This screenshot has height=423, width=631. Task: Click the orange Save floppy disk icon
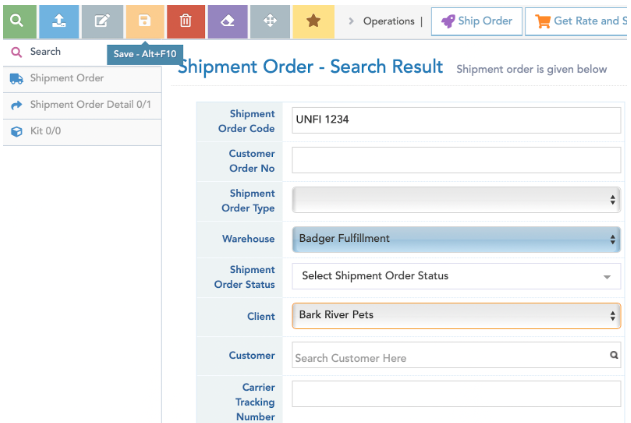[x=144, y=21]
